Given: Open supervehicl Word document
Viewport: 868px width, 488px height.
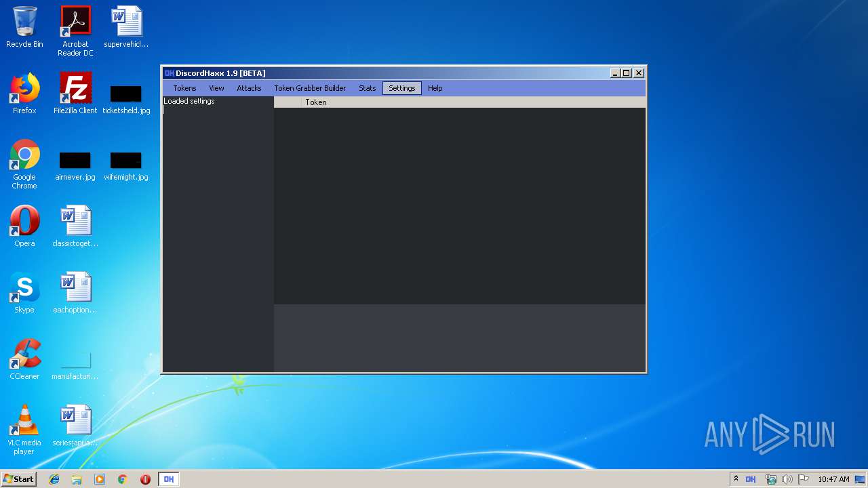Looking at the screenshot, I should [126, 27].
